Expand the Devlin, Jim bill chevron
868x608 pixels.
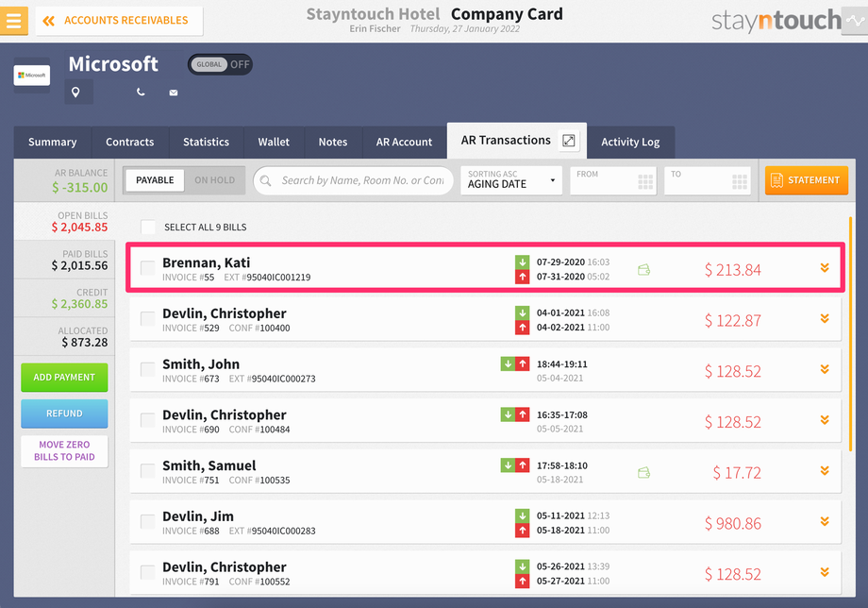pyautogui.click(x=825, y=522)
